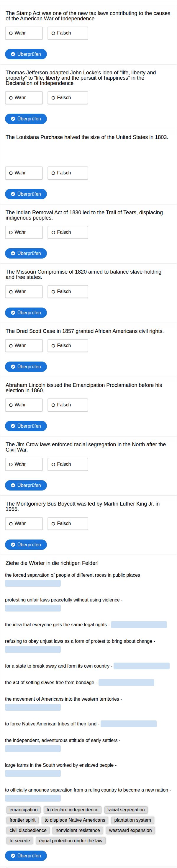Select the 'frontier spirit' word chip
This screenshot has height=868, width=177.
click(x=22, y=820)
